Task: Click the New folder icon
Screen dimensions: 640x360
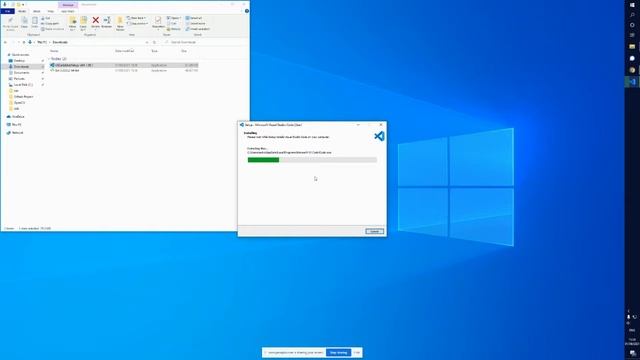Action: pyautogui.click(x=120, y=24)
